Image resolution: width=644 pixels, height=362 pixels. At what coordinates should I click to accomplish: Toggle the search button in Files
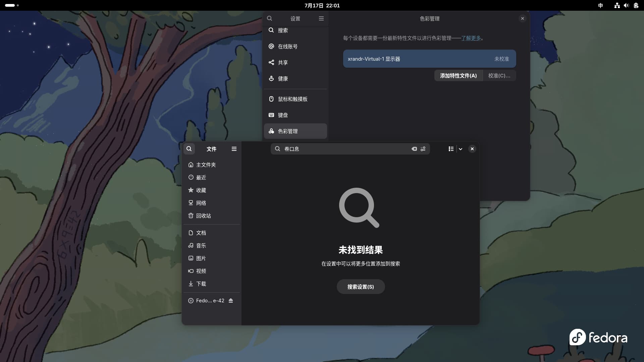(189, 149)
